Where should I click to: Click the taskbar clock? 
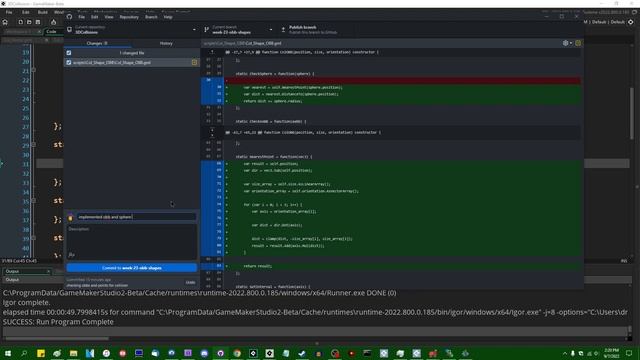(x=611, y=353)
